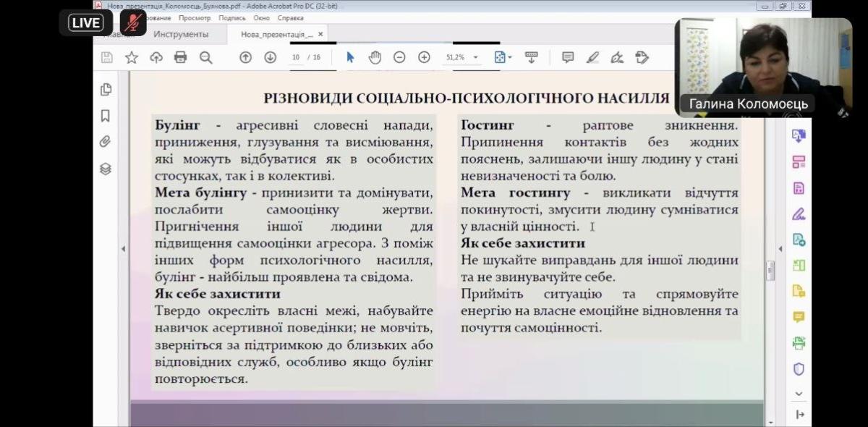Click the print document icon
This screenshot has height=427, width=868.
181,57
